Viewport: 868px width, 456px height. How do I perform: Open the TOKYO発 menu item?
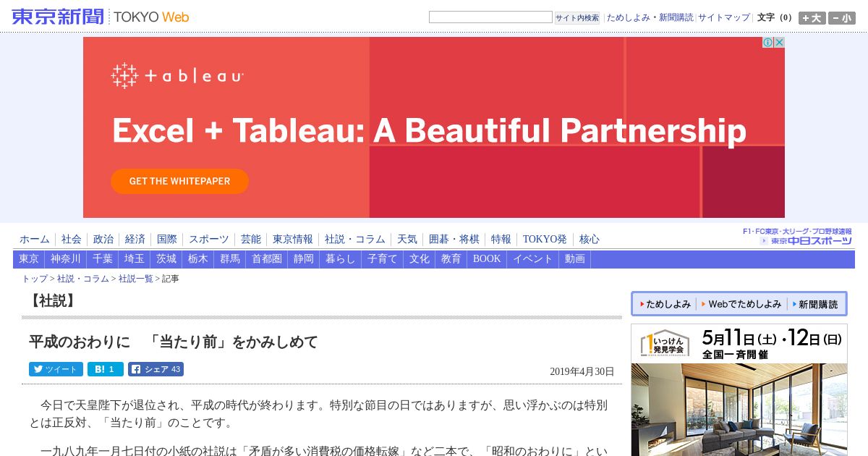pos(545,239)
